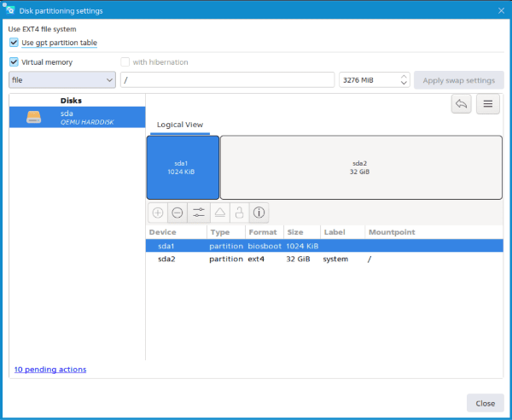Click the unmount eject icon
The image size is (512, 420).
coord(220,213)
